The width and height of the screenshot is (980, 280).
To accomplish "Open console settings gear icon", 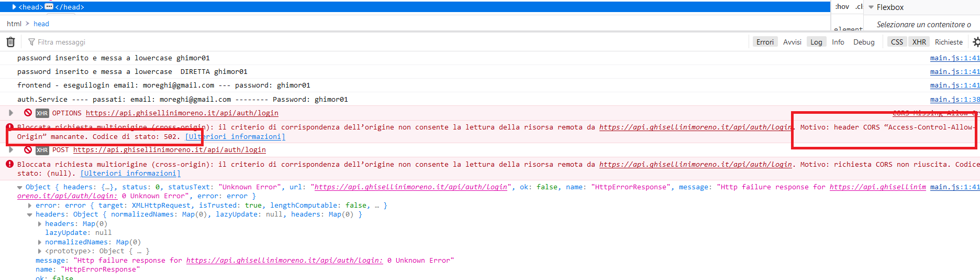I will coord(976,42).
